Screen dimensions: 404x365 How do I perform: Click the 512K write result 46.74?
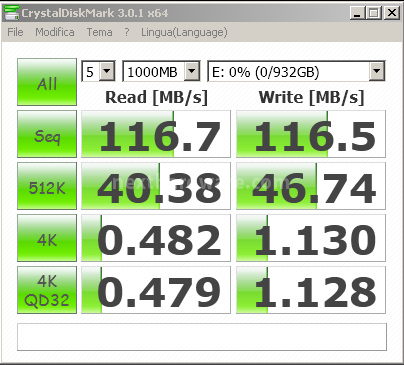311,186
